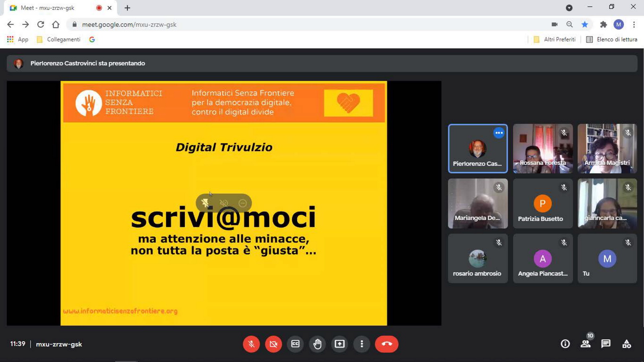
Task: Click the Informatici Senza Frontiere logo on slide
Action: (x=119, y=103)
